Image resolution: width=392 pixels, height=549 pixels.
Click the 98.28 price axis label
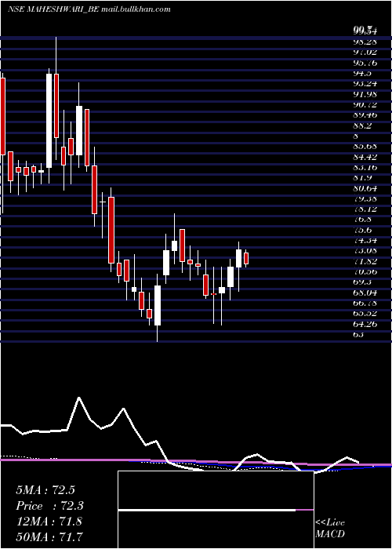[x=365, y=42]
